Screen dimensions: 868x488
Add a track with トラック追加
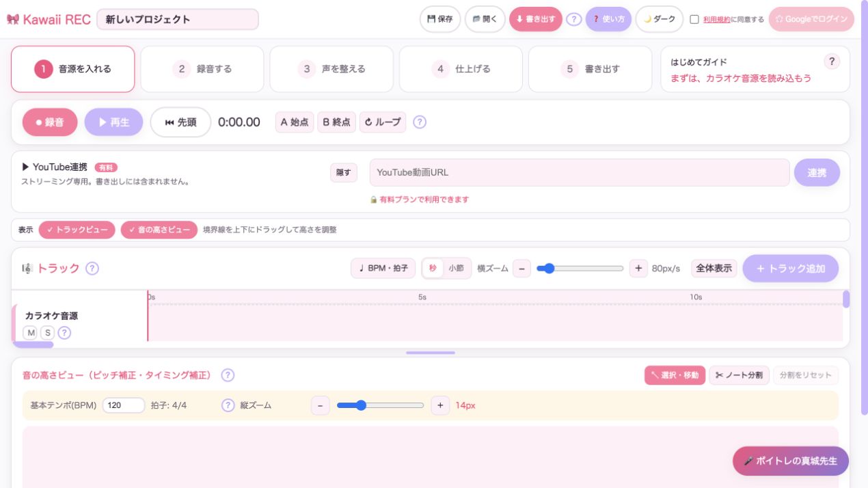click(791, 269)
